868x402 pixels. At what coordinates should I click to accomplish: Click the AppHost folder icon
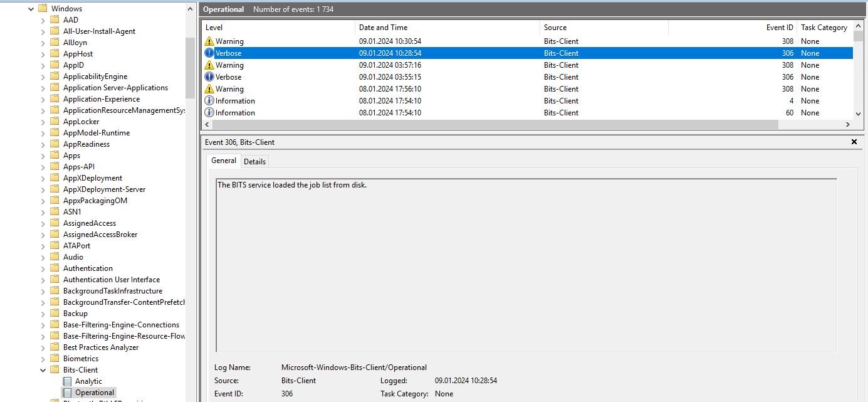pos(55,54)
